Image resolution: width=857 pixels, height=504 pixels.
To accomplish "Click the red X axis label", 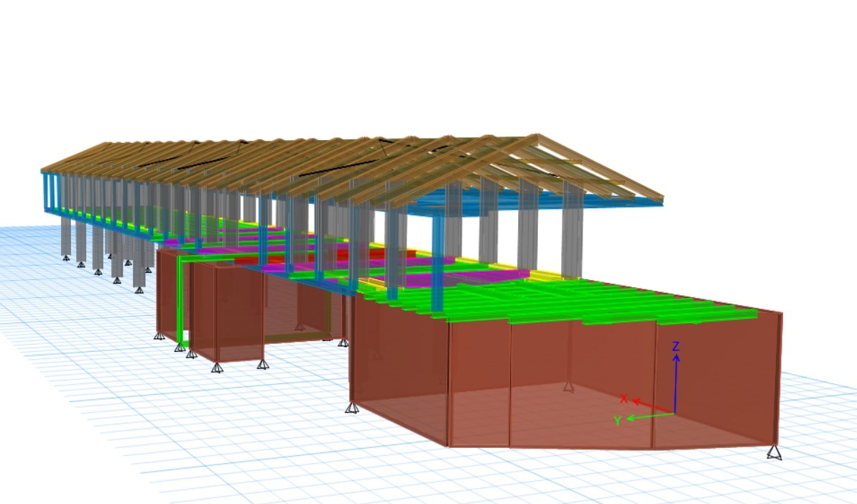I will (624, 398).
